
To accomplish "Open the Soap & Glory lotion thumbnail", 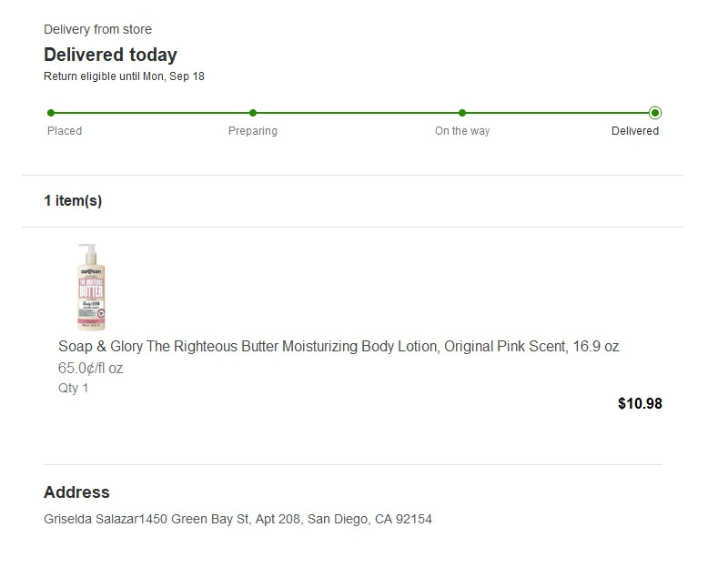I will click(x=91, y=287).
